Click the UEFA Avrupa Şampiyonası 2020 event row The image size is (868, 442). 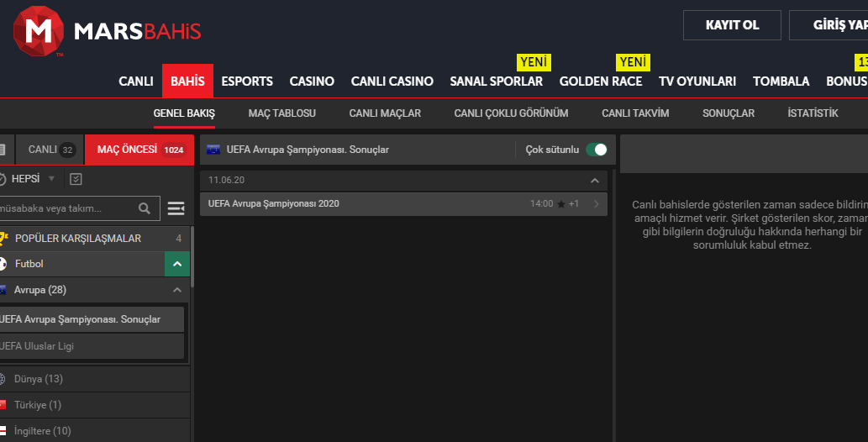403,204
